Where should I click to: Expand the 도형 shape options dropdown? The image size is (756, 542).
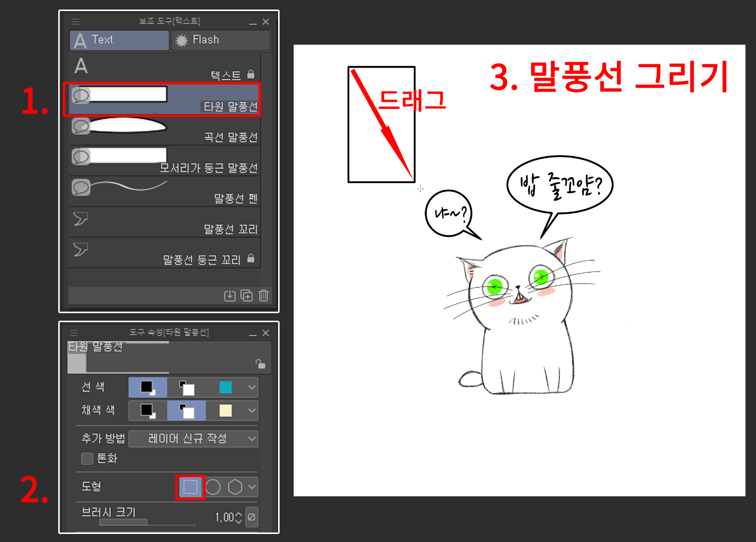tap(251, 487)
